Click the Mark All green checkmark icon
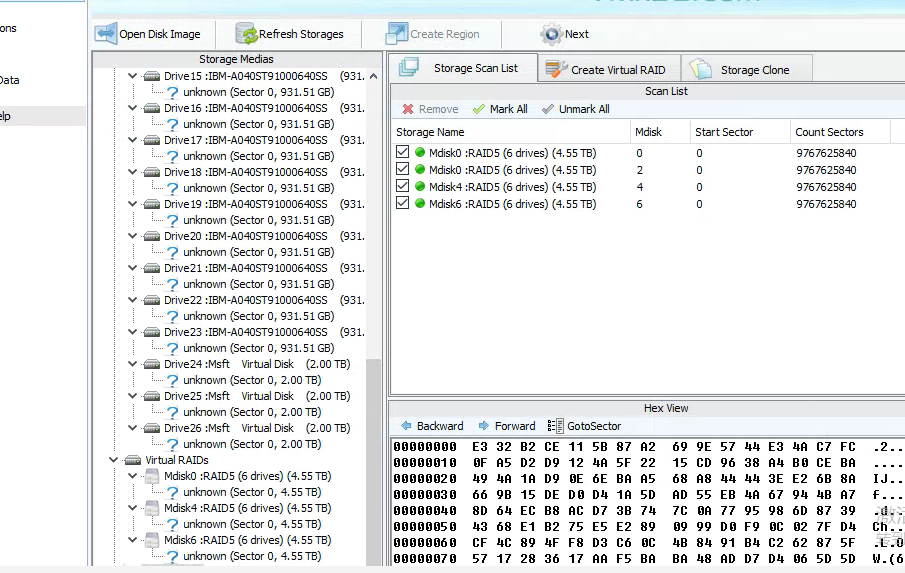This screenshot has width=905, height=573. pos(479,109)
